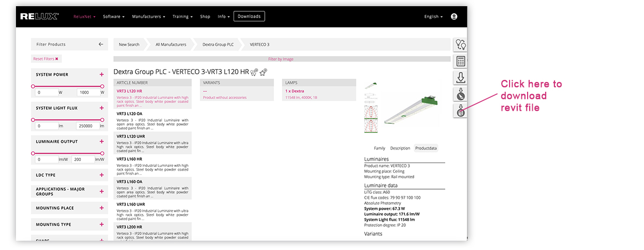The height and width of the screenshot is (250, 644).
Task: Open the Software menu
Action: click(x=113, y=16)
